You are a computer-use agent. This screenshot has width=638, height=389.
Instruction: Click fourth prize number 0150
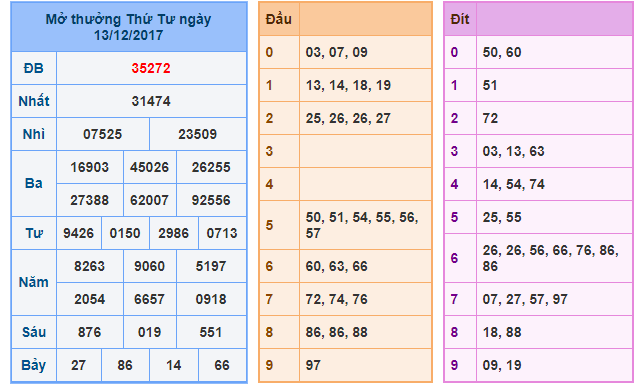125,233
